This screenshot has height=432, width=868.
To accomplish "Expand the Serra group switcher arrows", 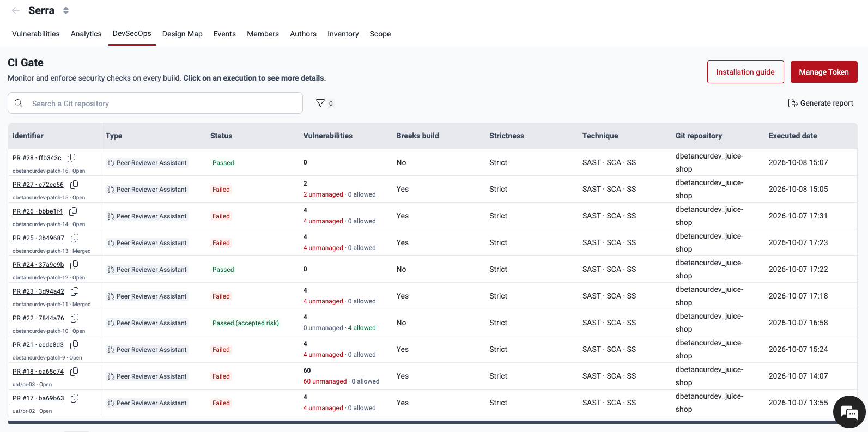I will pos(66,10).
